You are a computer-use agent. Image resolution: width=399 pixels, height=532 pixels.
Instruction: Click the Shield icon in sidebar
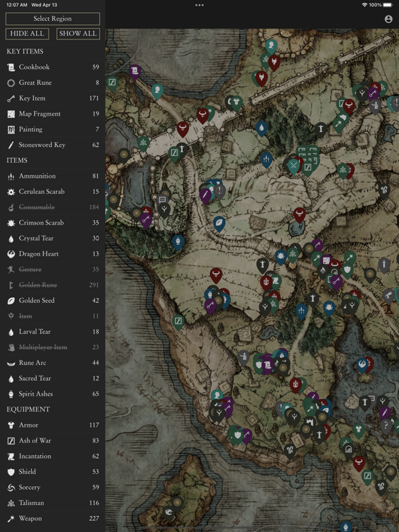(11, 472)
